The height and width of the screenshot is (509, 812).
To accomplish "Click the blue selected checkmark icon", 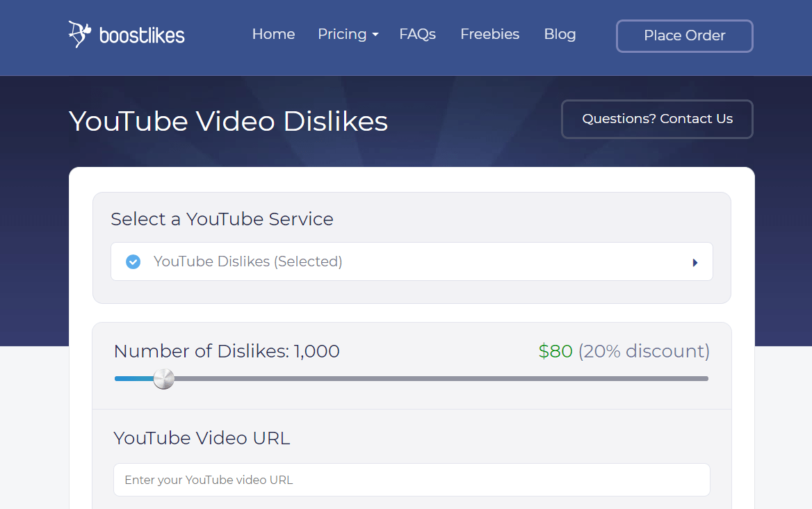I will point(133,262).
